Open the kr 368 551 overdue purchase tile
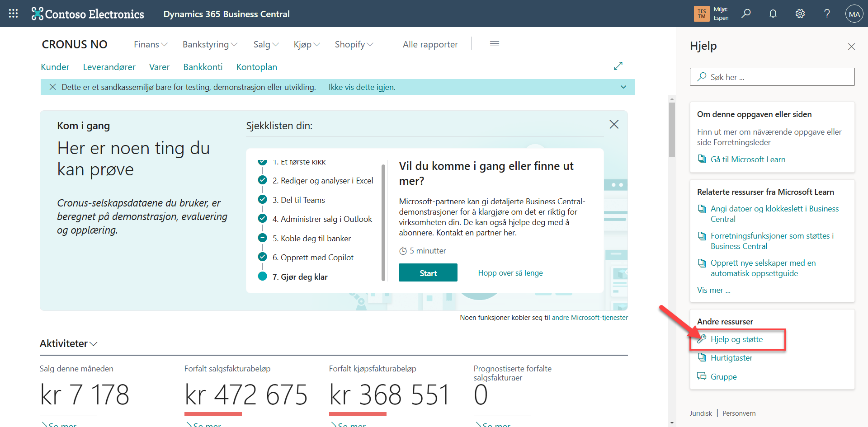Image resolution: width=868 pixels, height=427 pixels. (390, 394)
